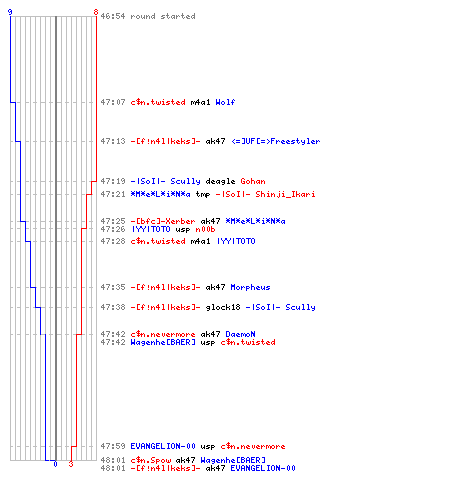
Task: Click red team count '8' atop graph
Action: coord(96,12)
